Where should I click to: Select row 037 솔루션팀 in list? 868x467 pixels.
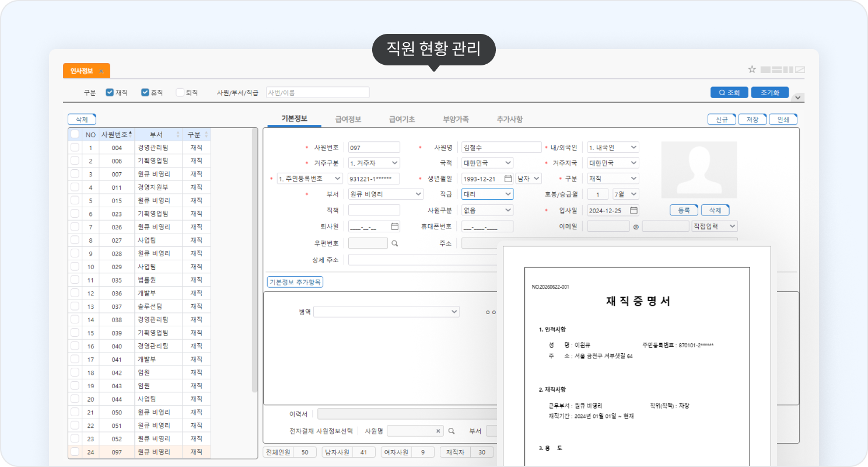(x=140, y=306)
